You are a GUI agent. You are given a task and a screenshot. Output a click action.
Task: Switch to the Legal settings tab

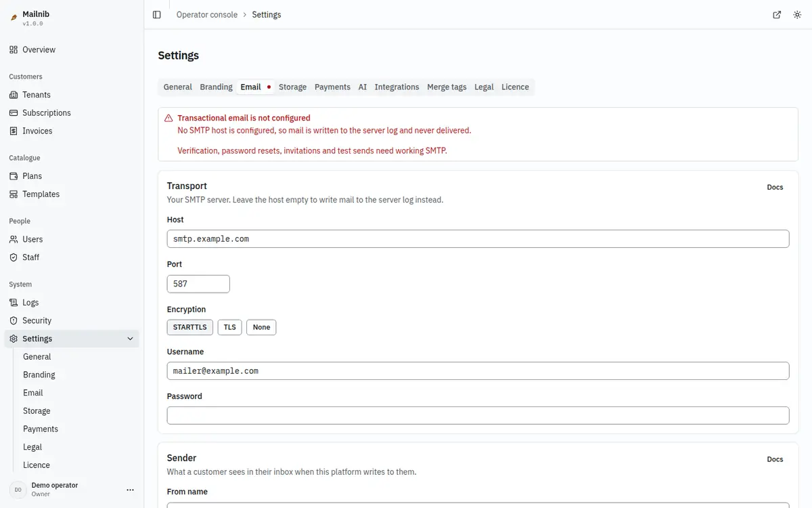pos(484,87)
